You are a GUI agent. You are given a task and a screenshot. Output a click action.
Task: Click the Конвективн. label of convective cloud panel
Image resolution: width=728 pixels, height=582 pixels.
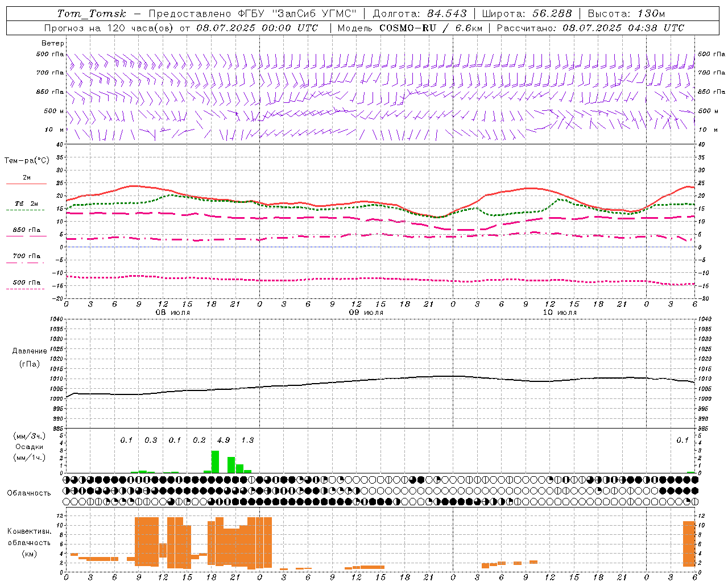pyautogui.click(x=30, y=531)
